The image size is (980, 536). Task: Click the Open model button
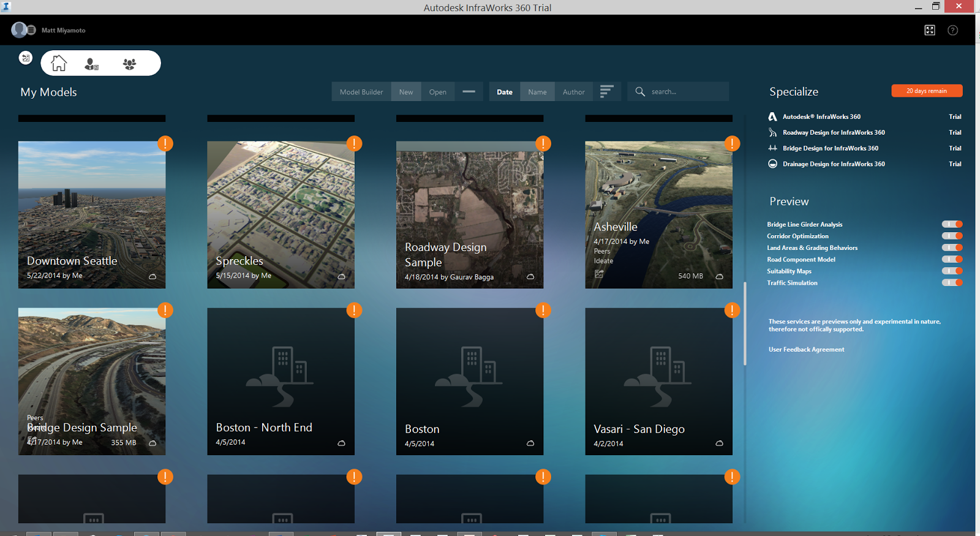(437, 91)
